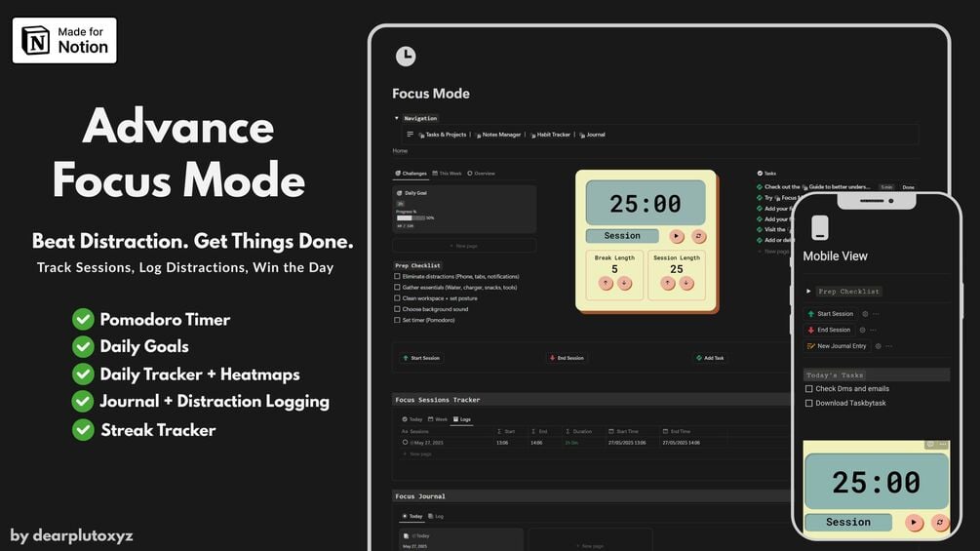The image size is (980, 551).
Task: Decrease Break Length with down arrow
Action: [624, 284]
